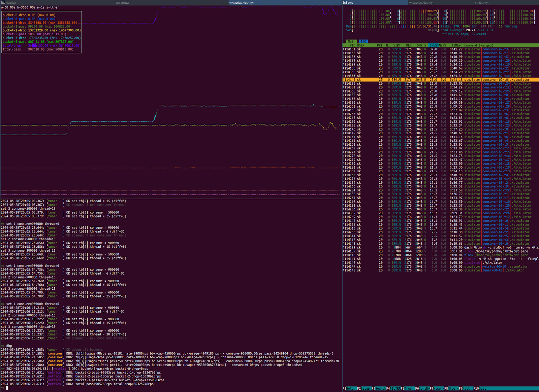The height and width of the screenshot is (392, 539).
Task: Select process row 4114148 tuner-b0-t0
Action: click(441, 270)
